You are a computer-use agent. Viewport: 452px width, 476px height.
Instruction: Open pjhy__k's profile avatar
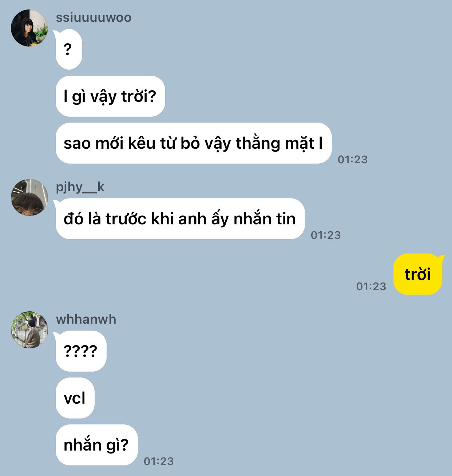[29, 197]
